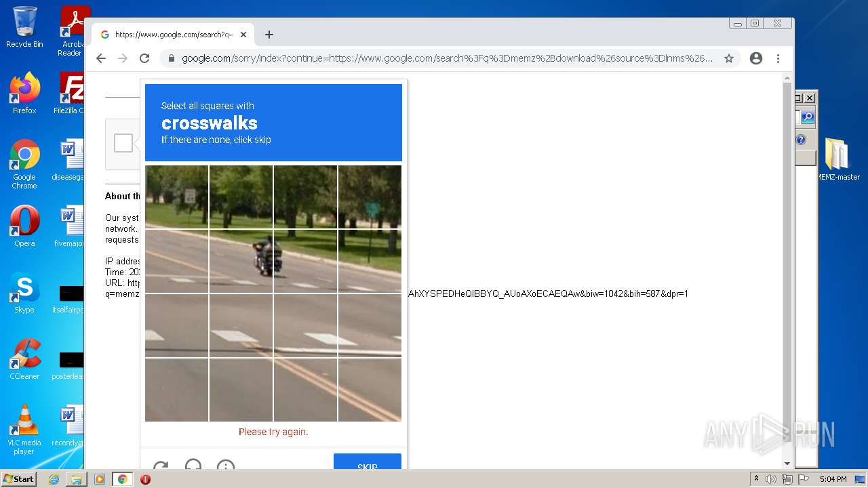Tick the I'm not a robot checkbox

coord(123,143)
